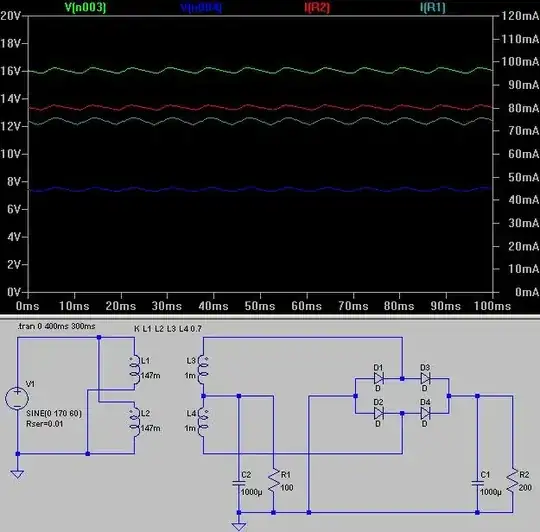Viewport: 540px width, 532px height.
Task: Click the dark blue V(n004) trace label
Action: click(x=201, y=7)
